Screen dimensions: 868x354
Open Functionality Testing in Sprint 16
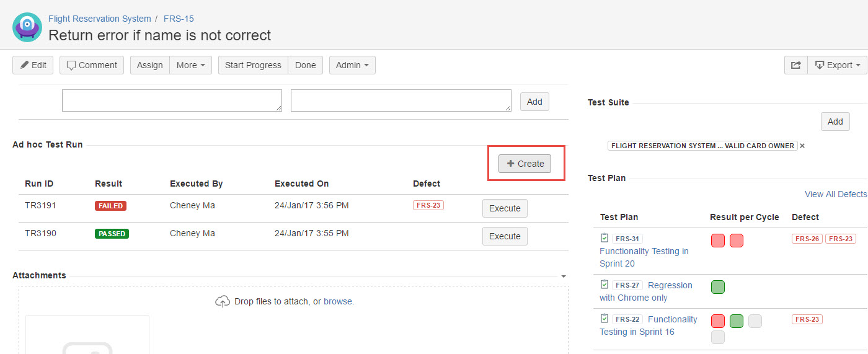(649, 325)
